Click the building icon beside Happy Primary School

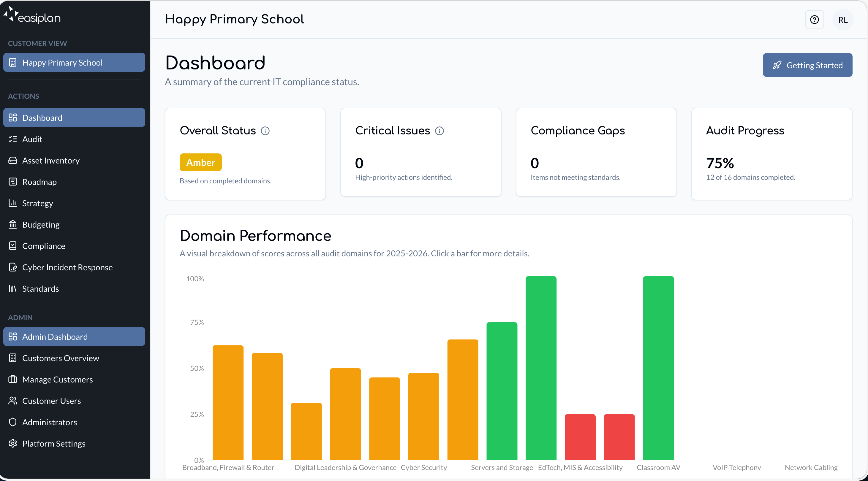[x=13, y=62]
